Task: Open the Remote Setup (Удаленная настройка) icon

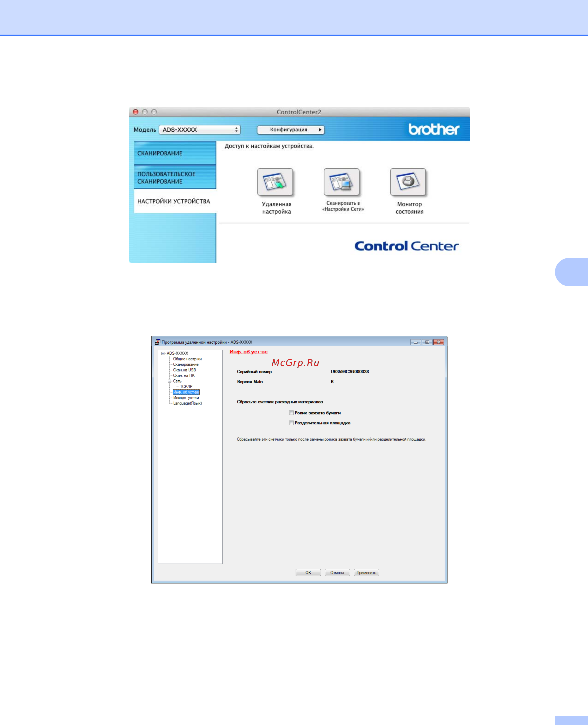Action: 275,182
